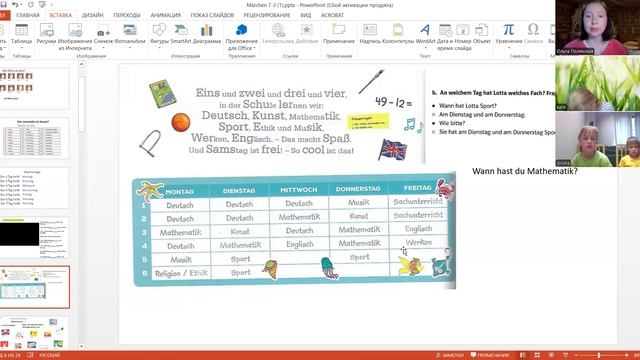This screenshot has height=360, width=640.
Task: Click 'Wann hat Lotta Sport?' text line
Action: (468, 106)
